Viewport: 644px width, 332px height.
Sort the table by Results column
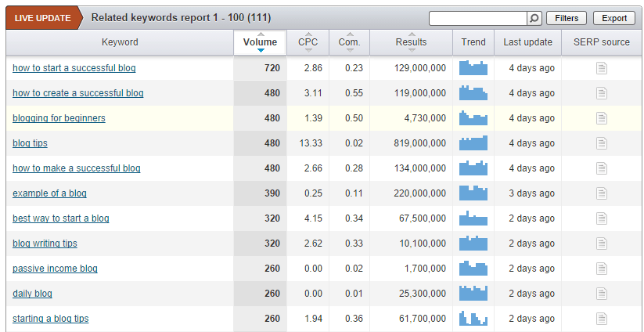pyautogui.click(x=411, y=42)
